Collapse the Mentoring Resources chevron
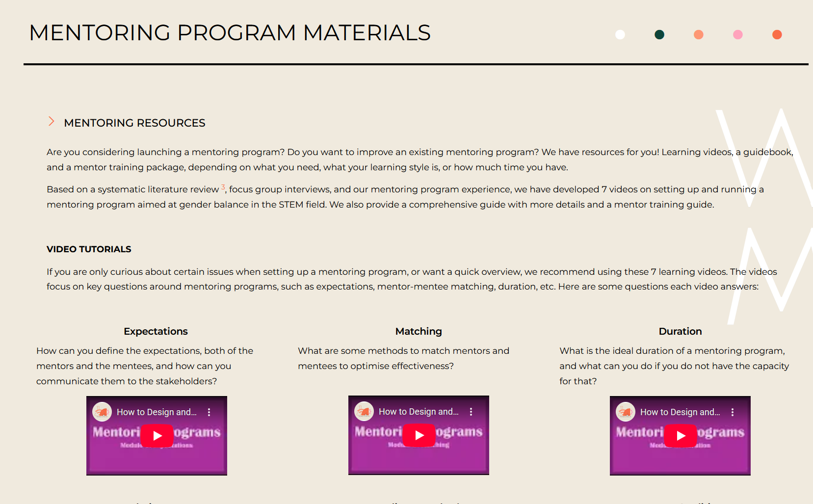Screen dimensions: 813x504 click(x=52, y=122)
